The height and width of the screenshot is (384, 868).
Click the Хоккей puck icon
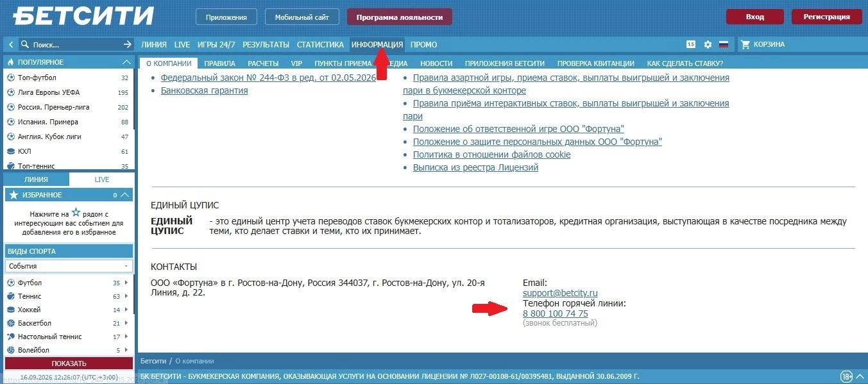(x=11, y=310)
